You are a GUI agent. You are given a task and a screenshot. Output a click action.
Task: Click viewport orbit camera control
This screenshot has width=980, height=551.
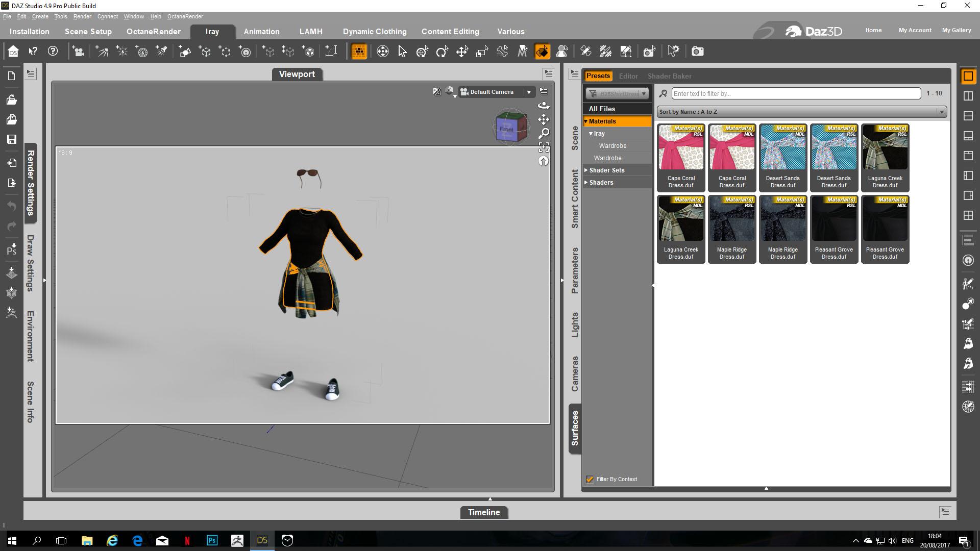544,106
